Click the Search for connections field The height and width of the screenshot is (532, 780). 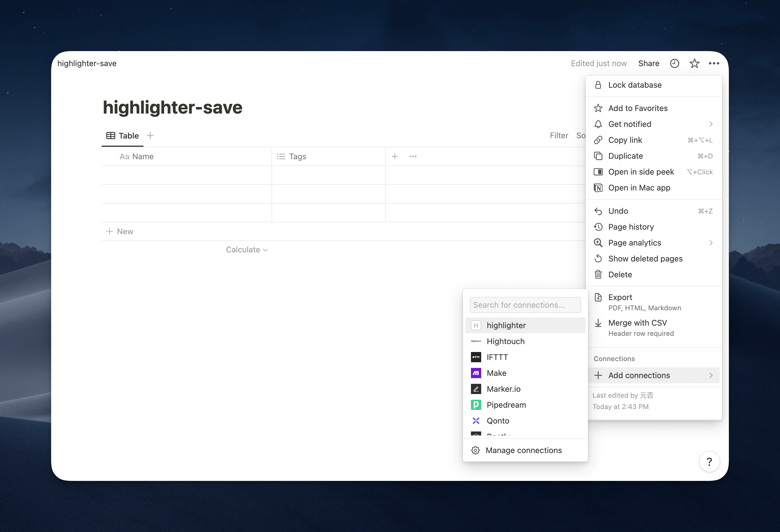(525, 305)
